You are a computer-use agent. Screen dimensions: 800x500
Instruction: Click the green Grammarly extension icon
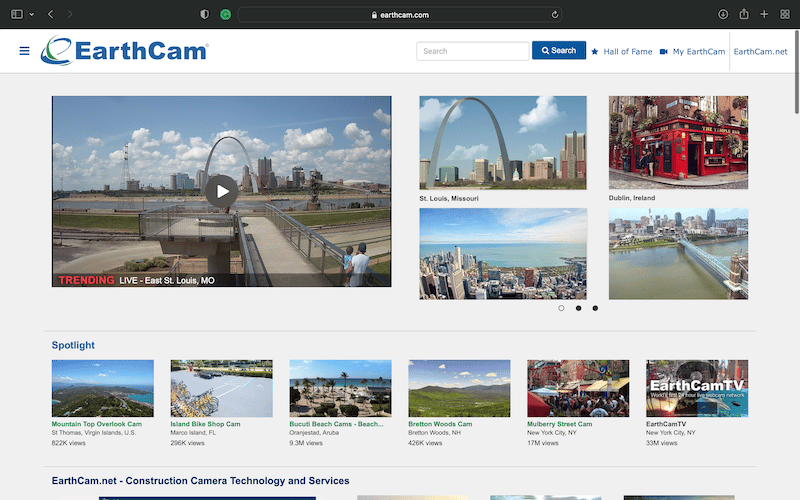(226, 15)
